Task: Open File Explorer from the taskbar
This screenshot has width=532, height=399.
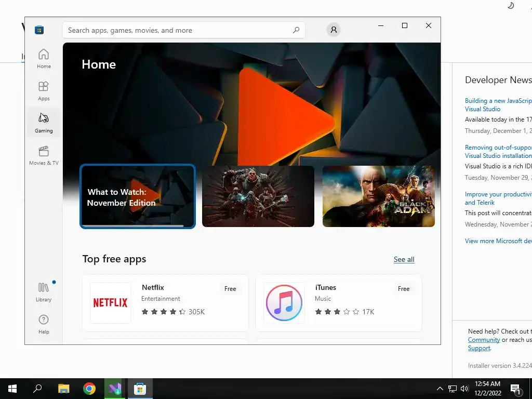Action: point(63,389)
